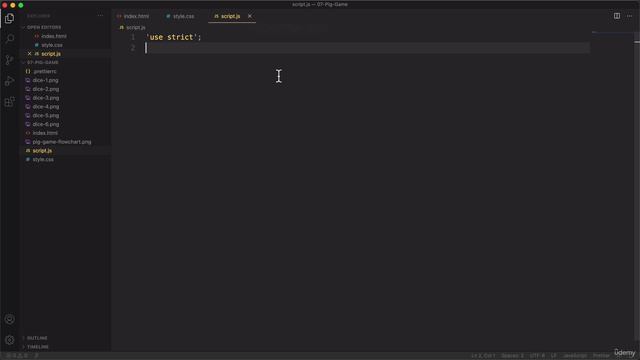The width and height of the screenshot is (640, 360).
Task: Open the Search view in activity bar
Action: pyautogui.click(x=9, y=39)
